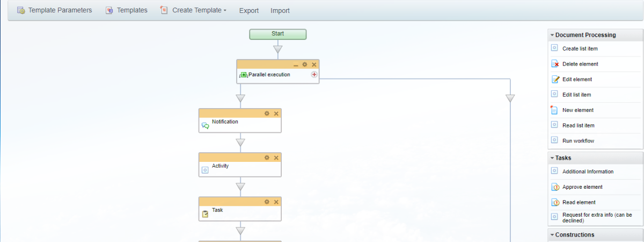
Task: Click the Export button
Action: 248,11
